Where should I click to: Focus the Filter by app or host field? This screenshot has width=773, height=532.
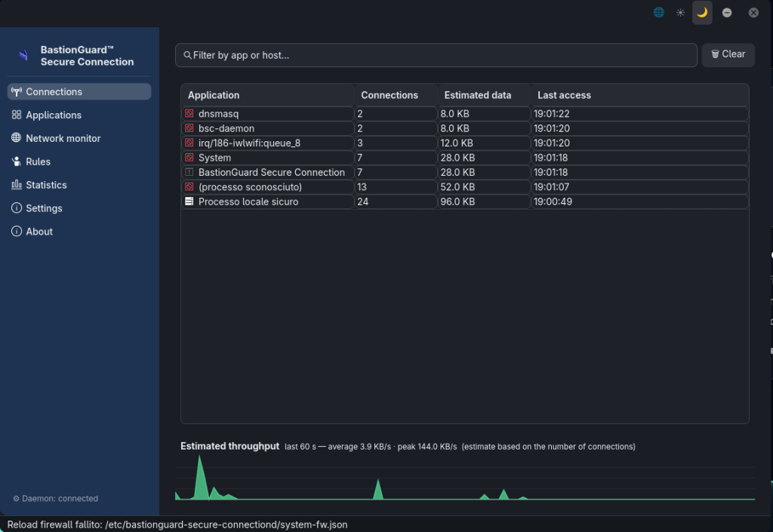tap(436, 55)
